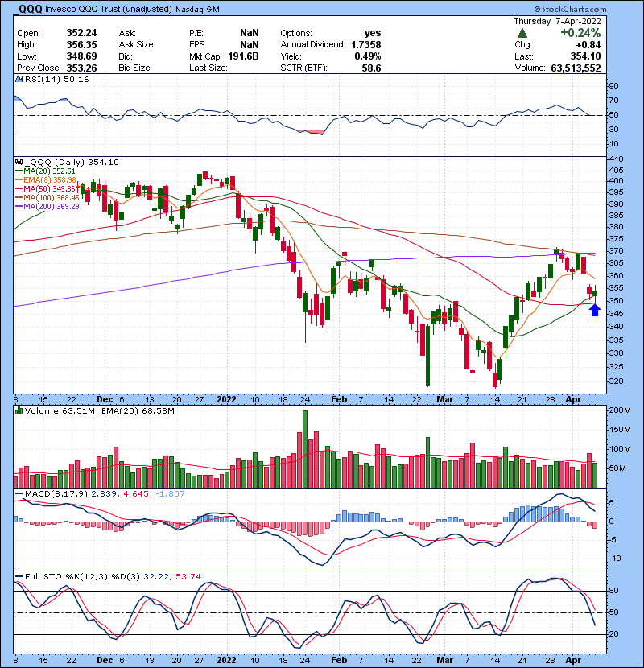
Task: Click the Mar label on price date axis
Action: 444,399
